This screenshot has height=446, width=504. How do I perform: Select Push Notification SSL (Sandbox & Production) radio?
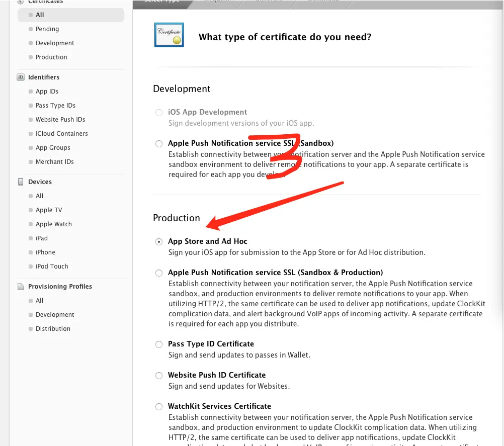159,273
